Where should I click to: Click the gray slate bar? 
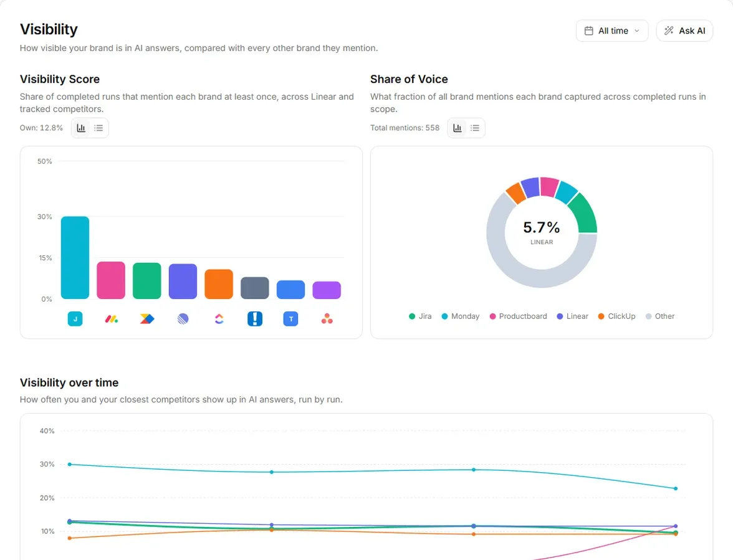point(255,288)
